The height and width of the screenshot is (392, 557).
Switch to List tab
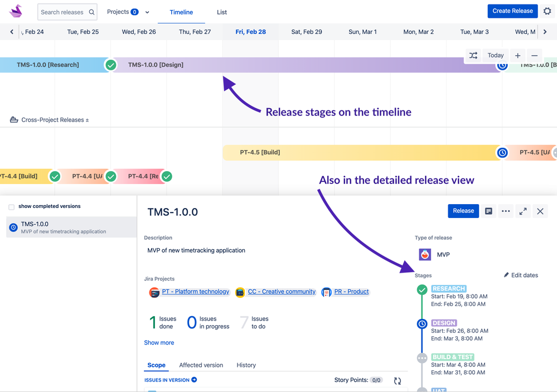(222, 12)
